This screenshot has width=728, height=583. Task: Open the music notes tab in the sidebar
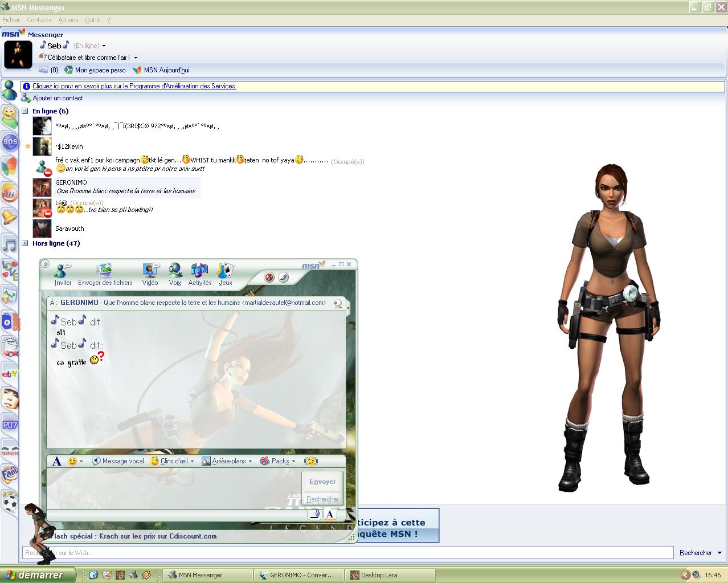point(10,245)
